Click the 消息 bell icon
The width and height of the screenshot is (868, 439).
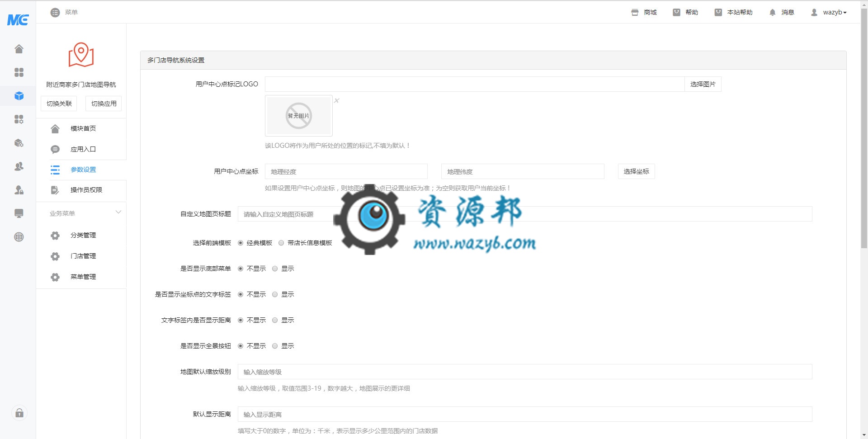click(x=772, y=13)
